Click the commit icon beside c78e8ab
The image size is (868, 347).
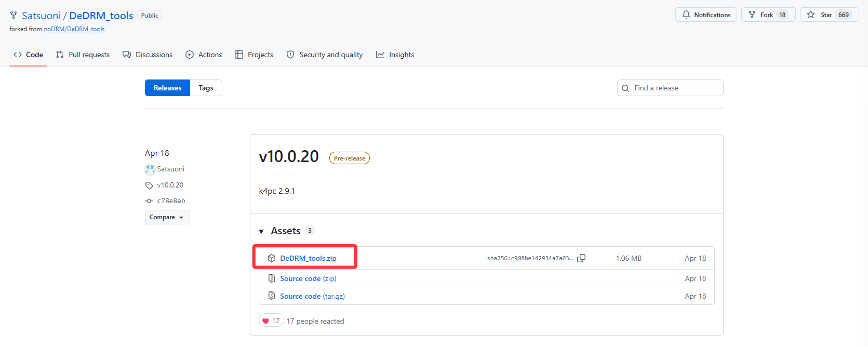tap(149, 201)
